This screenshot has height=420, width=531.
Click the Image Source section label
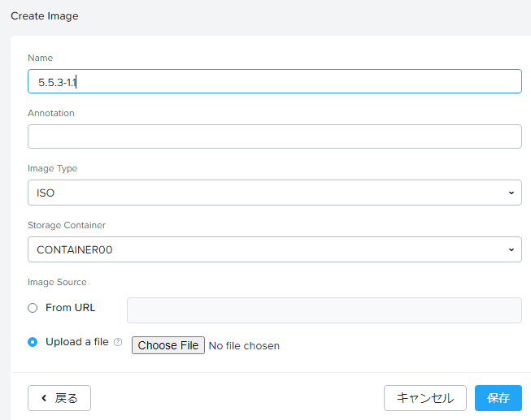(x=57, y=282)
